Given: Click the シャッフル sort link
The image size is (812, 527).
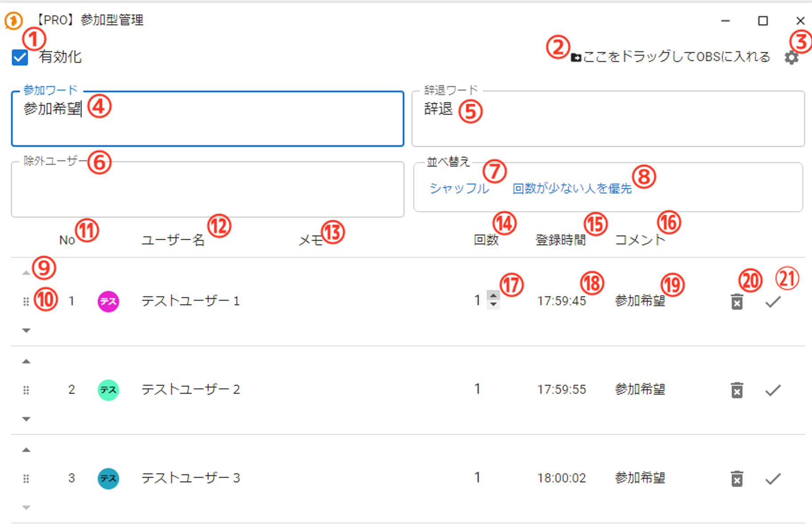Looking at the screenshot, I should point(459,189).
